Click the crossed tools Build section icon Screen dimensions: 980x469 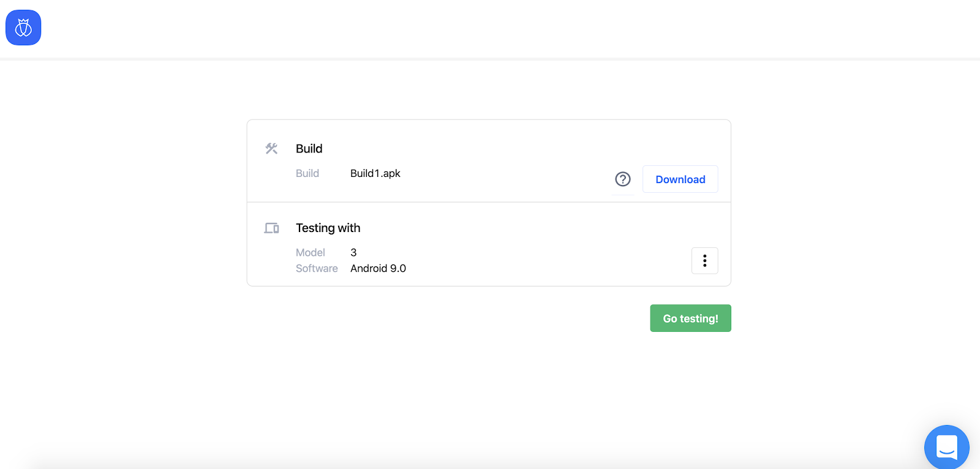[x=271, y=148]
